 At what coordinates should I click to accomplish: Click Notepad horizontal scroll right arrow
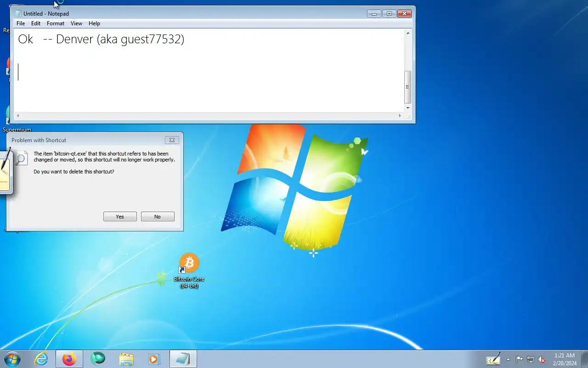point(400,115)
